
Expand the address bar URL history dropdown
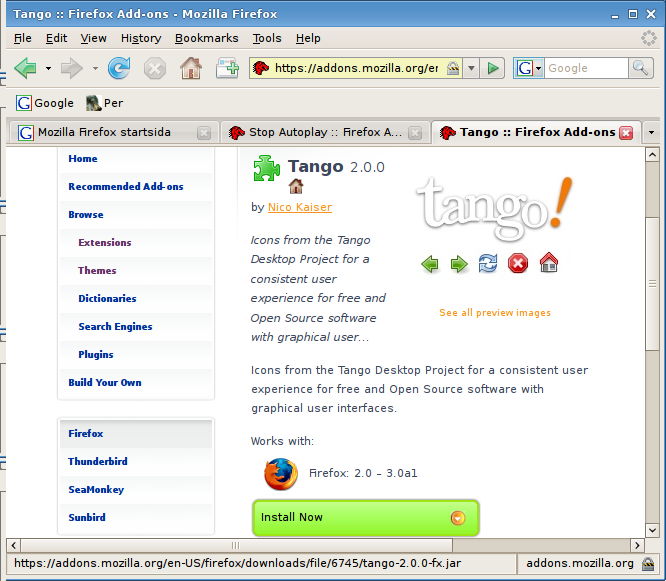(471, 68)
